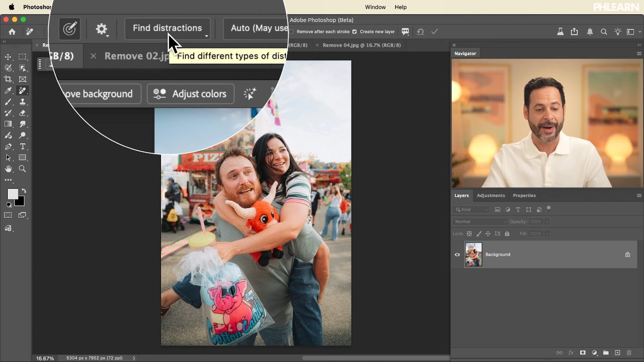
Task: Switch to the Adjustments tab
Action: click(x=491, y=196)
